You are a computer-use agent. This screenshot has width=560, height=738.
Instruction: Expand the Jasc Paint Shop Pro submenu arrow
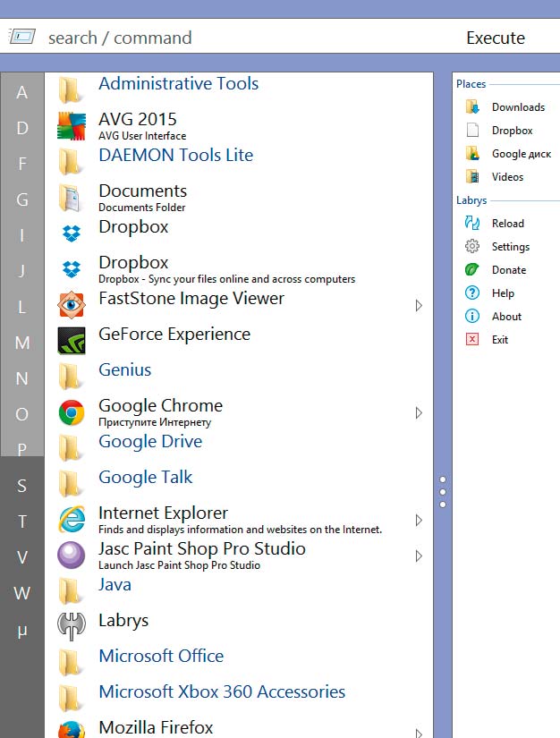419,556
